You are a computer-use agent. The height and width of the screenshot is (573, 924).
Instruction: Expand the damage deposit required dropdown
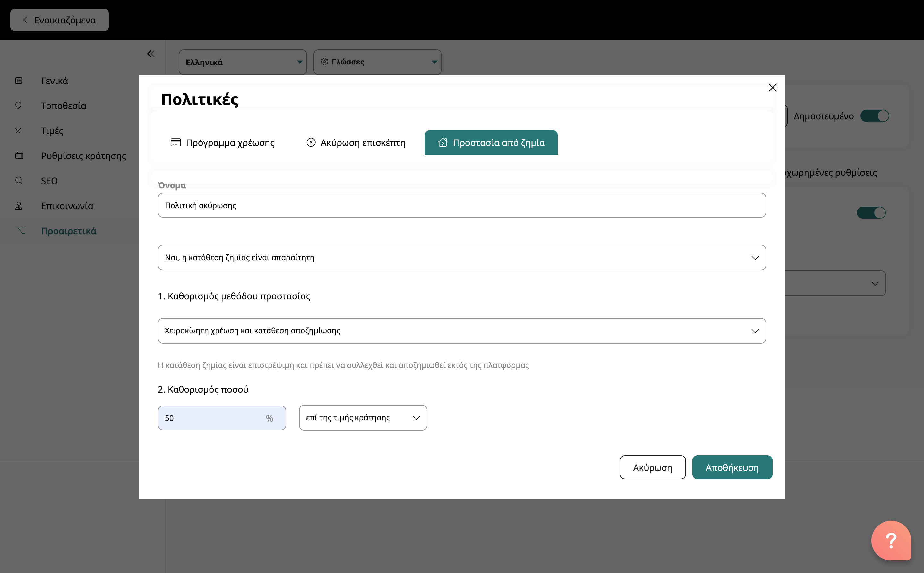point(462,258)
